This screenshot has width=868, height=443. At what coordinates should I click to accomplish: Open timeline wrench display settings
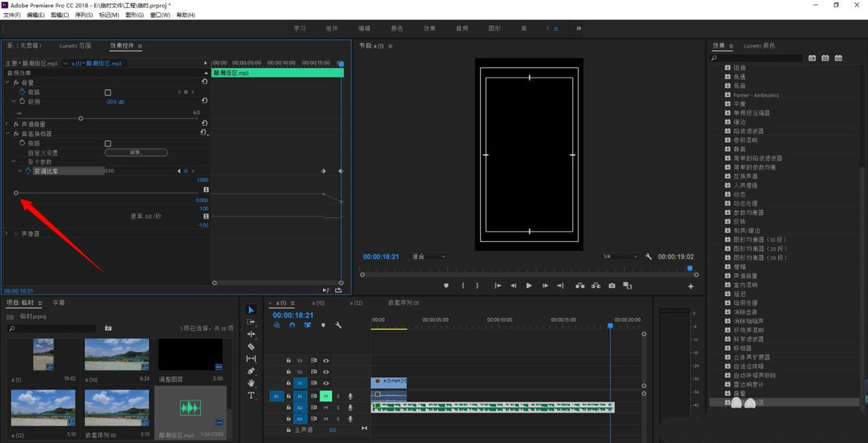(338, 326)
